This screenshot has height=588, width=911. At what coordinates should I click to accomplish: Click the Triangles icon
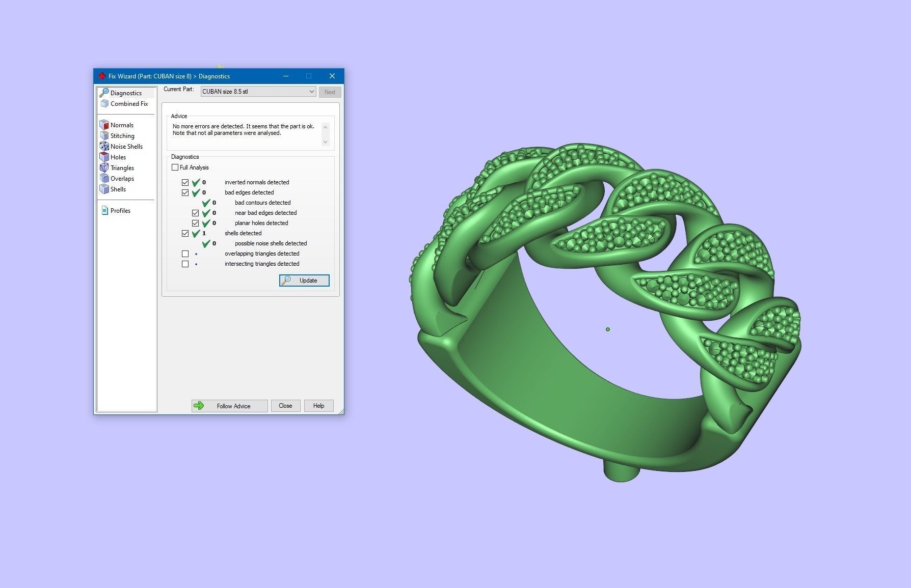104,167
